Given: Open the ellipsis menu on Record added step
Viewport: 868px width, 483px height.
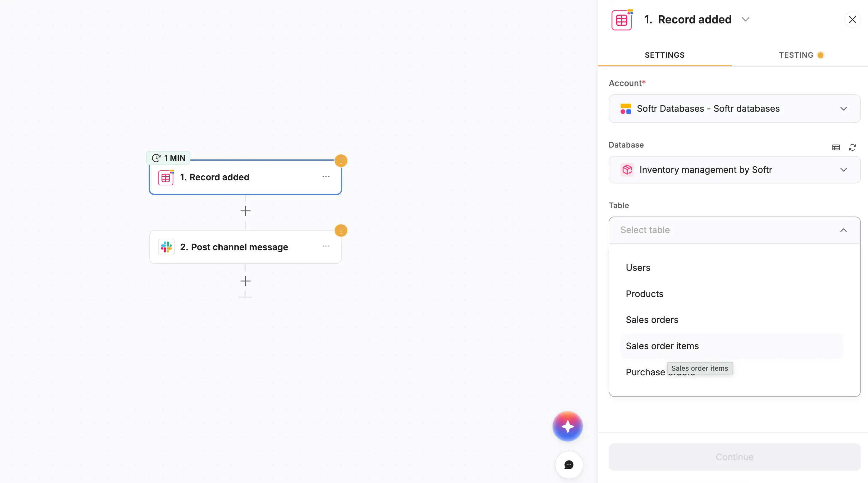Looking at the screenshot, I should pos(326,177).
